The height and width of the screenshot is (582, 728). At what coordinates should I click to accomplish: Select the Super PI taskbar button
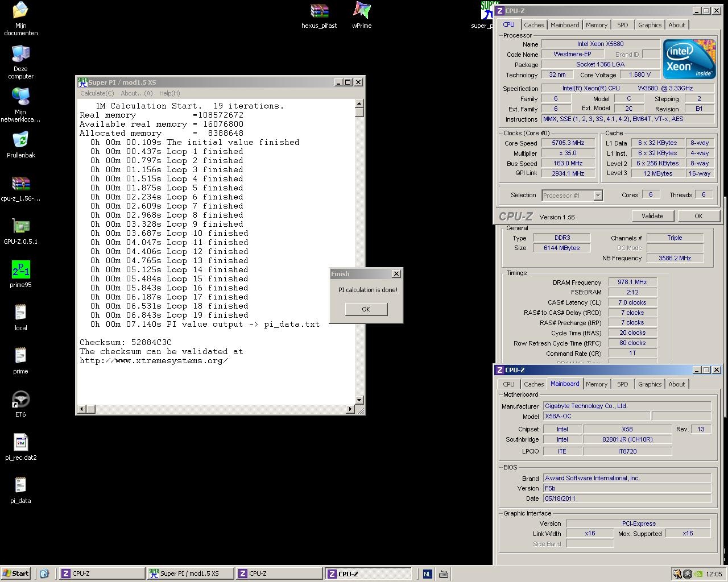pos(189,573)
